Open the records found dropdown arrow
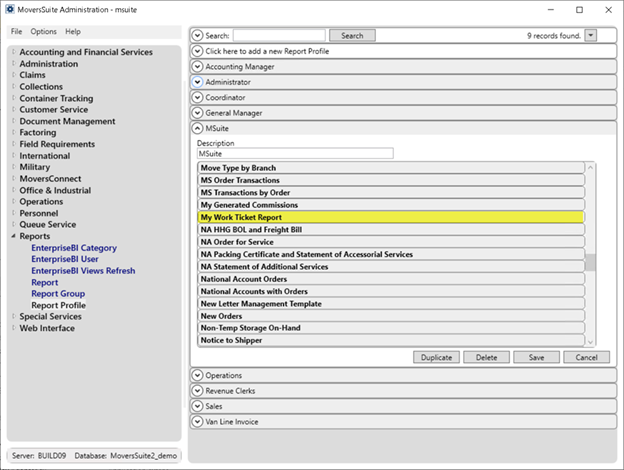The image size is (624, 470). (591, 35)
